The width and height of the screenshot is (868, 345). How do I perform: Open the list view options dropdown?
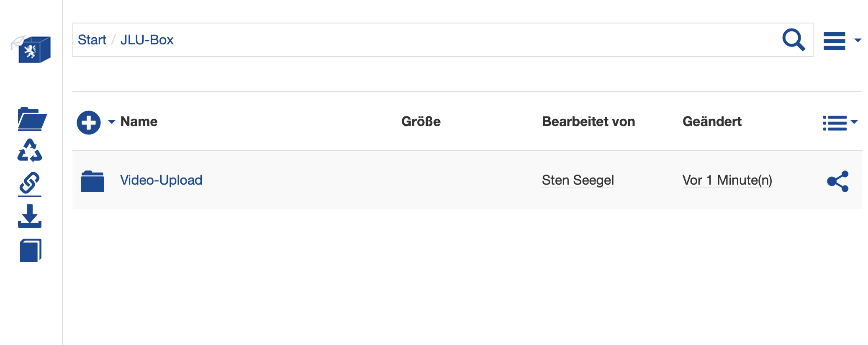tap(840, 123)
